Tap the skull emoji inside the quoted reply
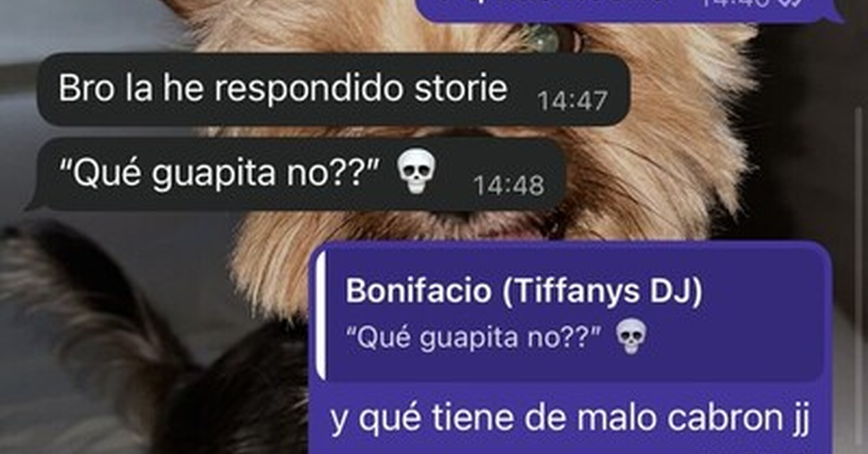868x454 pixels. click(x=631, y=336)
